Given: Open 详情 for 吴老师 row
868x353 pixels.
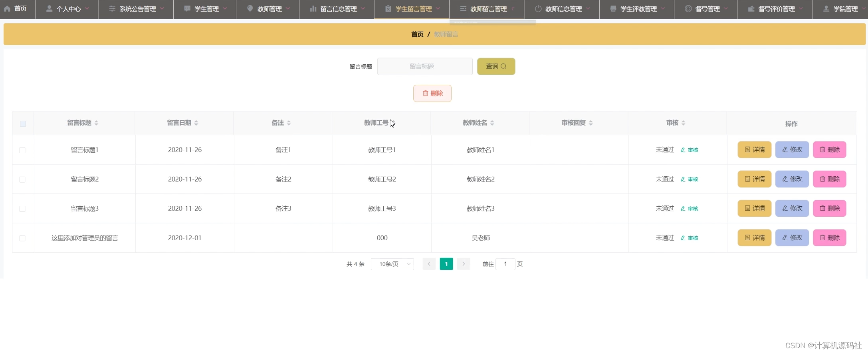Looking at the screenshot, I should pos(754,238).
